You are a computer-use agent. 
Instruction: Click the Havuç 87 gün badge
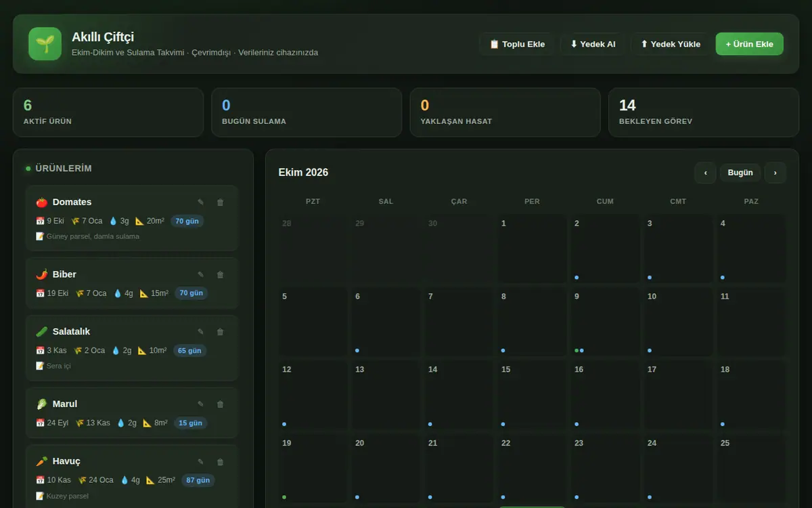point(198,480)
